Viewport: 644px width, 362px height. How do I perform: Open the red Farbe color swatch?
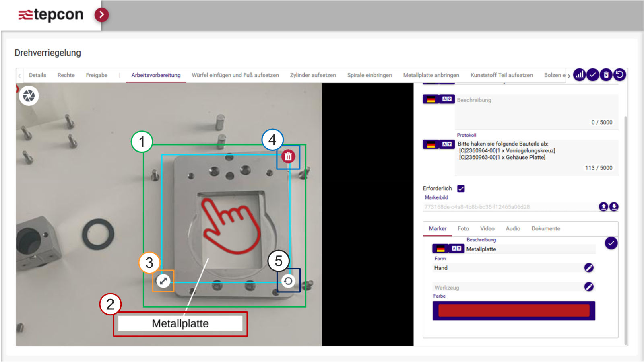(x=514, y=311)
